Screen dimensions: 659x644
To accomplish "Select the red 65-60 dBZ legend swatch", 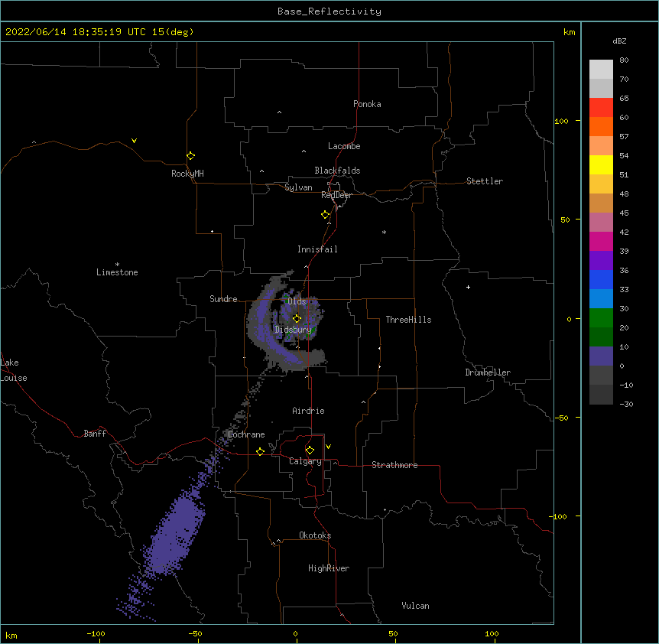I will (601, 107).
